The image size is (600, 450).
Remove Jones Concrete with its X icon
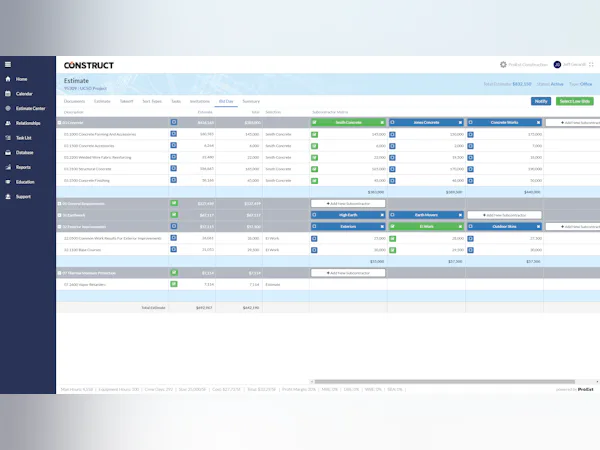460,122
